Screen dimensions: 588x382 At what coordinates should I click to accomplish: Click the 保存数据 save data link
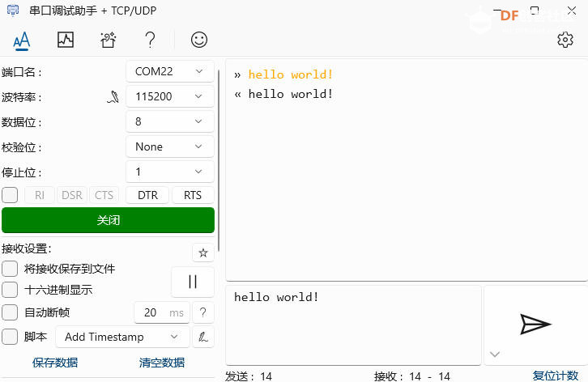(55, 363)
